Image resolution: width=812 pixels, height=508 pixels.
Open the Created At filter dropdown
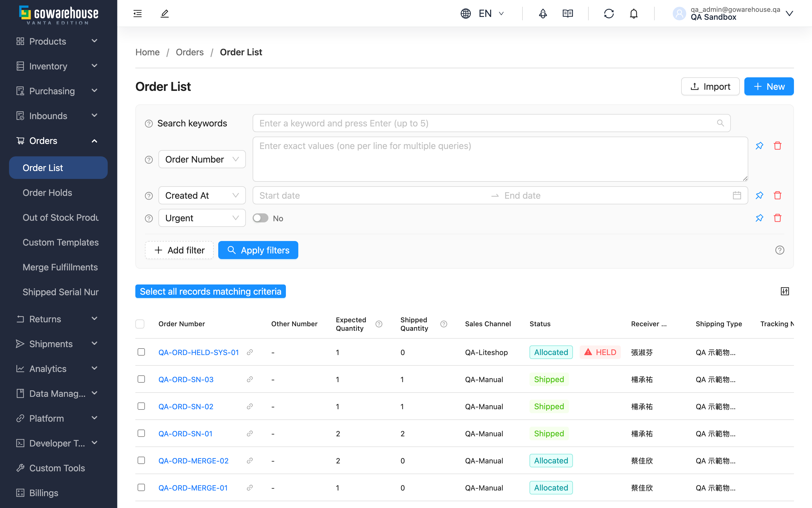[x=202, y=195]
